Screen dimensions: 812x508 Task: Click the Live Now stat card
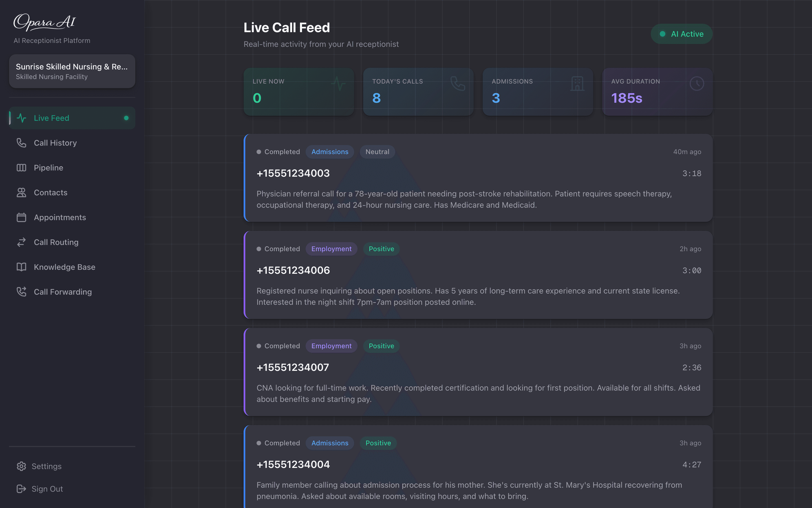[299, 92]
